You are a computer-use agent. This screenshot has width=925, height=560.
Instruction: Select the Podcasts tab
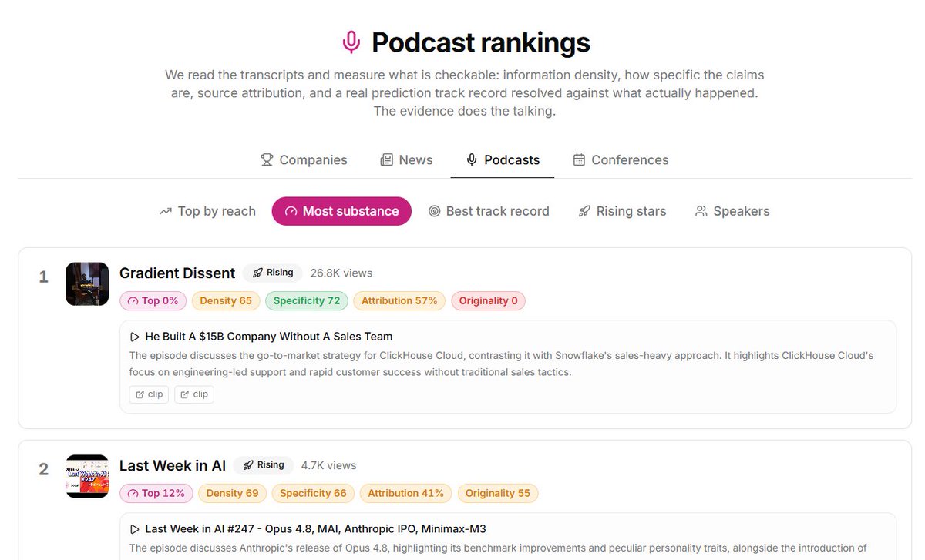point(503,160)
